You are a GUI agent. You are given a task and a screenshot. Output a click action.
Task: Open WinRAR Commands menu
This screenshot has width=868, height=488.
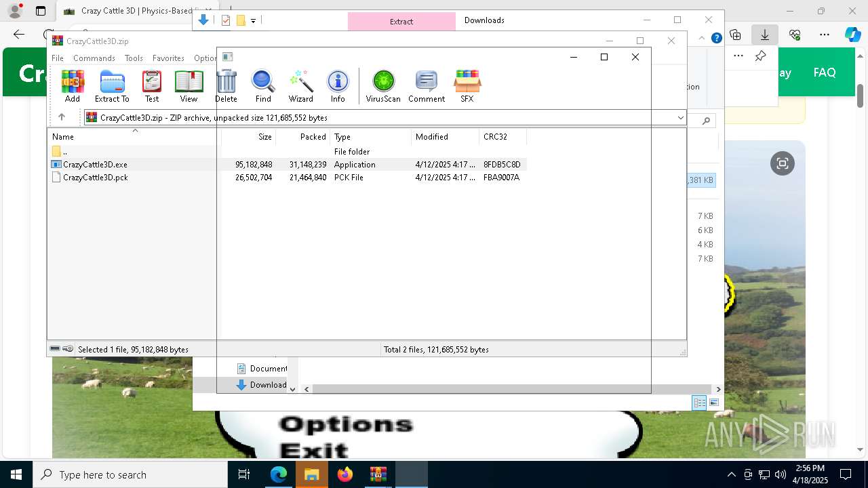coord(94,58)
